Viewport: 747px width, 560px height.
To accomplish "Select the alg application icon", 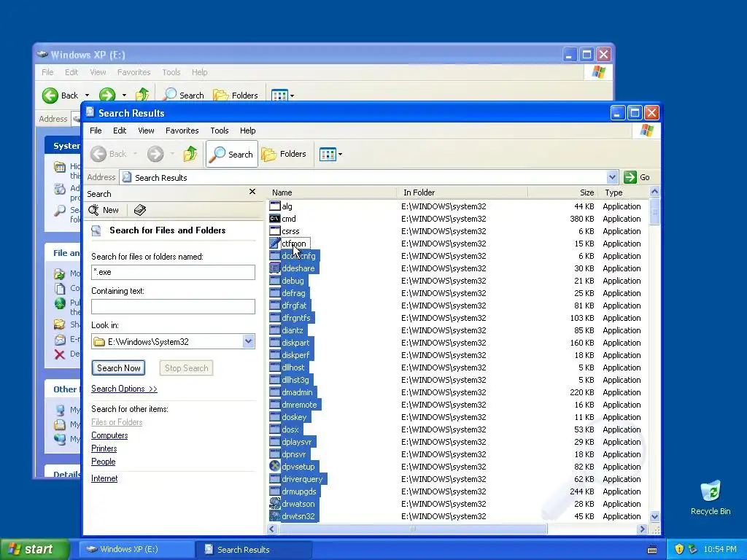I will pos(275,206).
